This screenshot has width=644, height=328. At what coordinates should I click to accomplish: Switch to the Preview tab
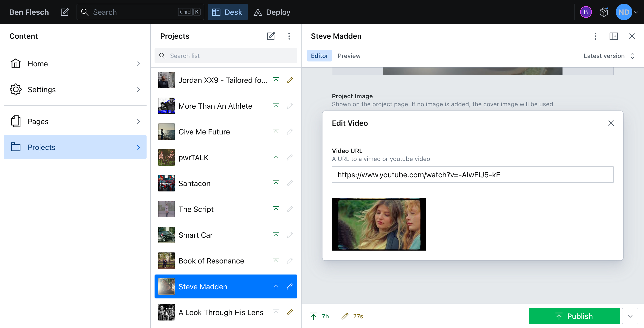click(x=349, y=56)
